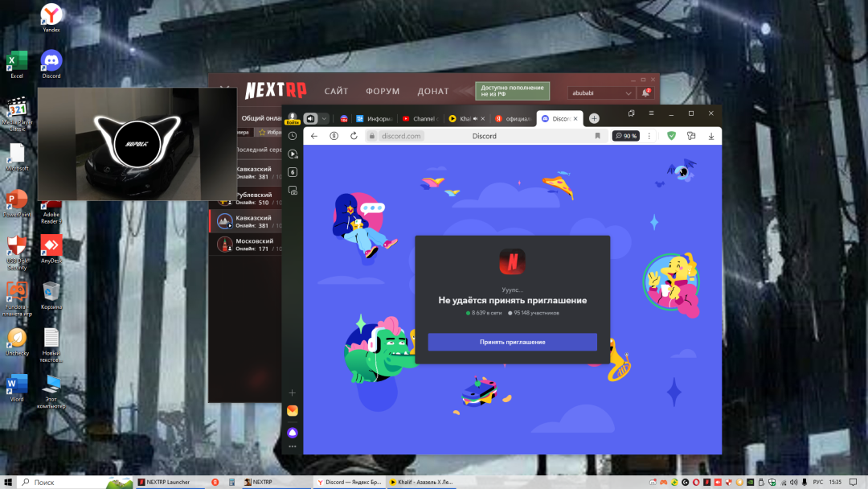Image resolution: width=868 pixels, height=489 pixels.
Task: Switch to Khalif player taskbar button
Action: pyautogui.click(x=422, y=483)
